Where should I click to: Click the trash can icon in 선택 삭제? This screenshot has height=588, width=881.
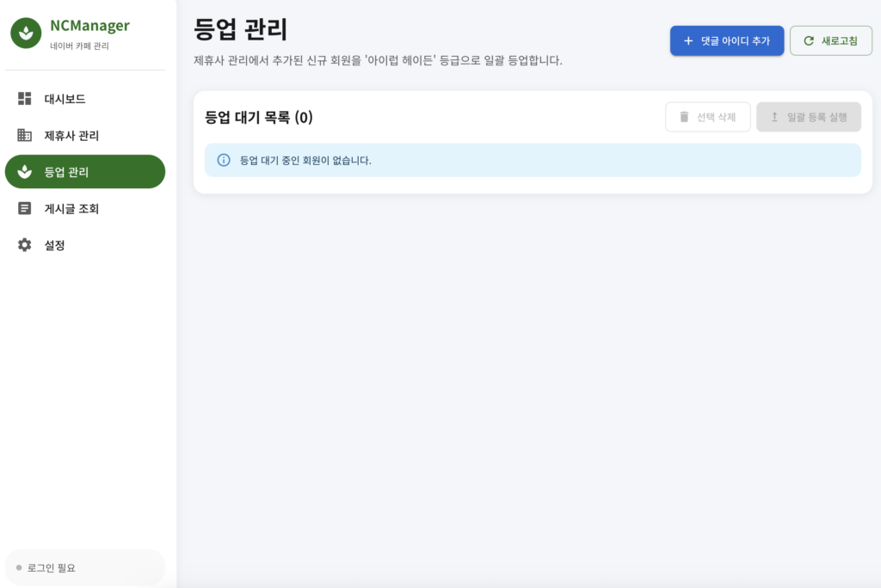pyautogui.click(x=684, y=117)
